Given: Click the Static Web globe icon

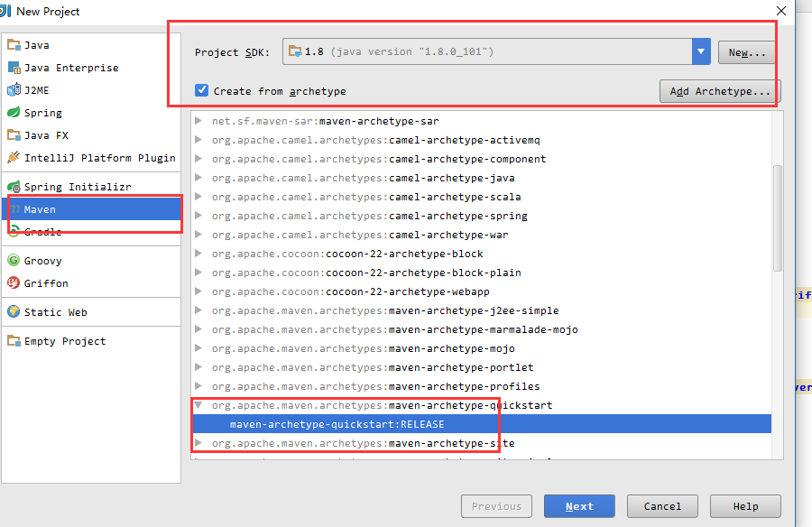Looking at the screenshot, I should (14, 312).
